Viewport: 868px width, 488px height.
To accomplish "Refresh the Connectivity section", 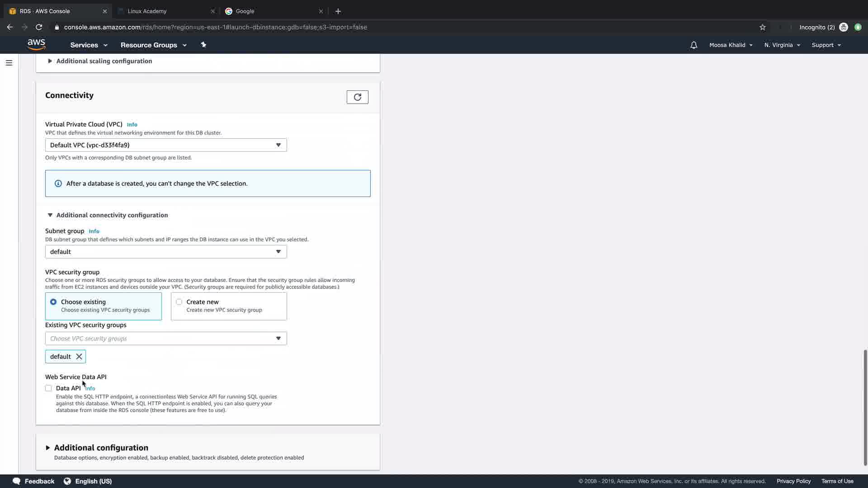I will 357,97.
